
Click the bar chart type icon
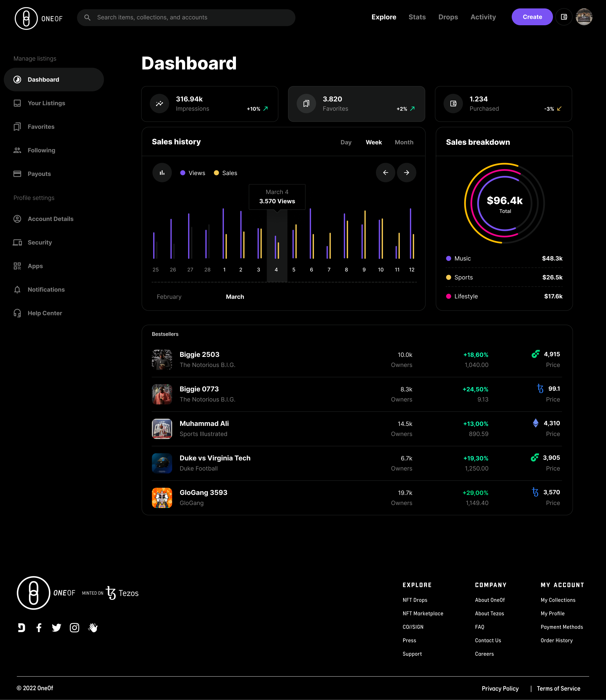[162, 173]
